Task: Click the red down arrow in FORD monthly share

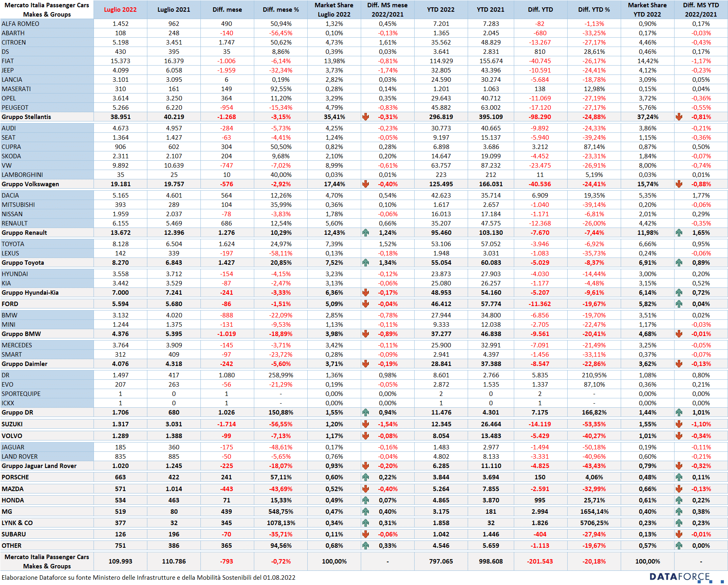Action: pyautogui.click(x=366, y=304)
